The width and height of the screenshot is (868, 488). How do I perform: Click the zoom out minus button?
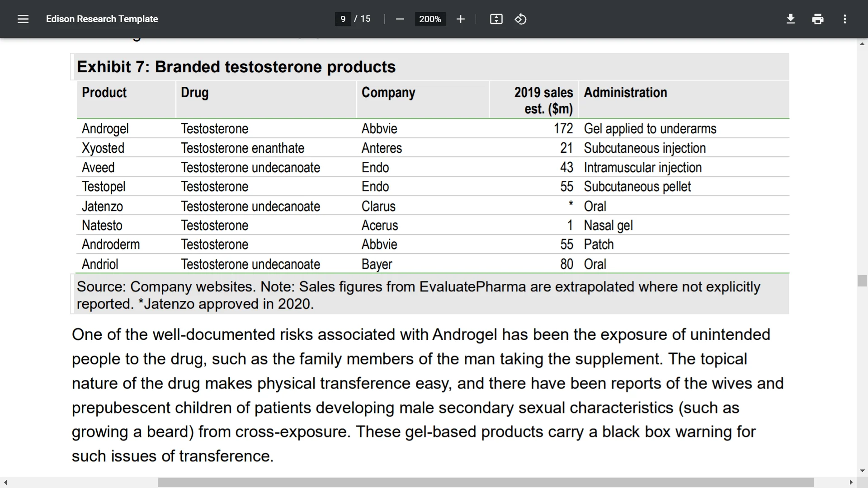click(400, 19)
